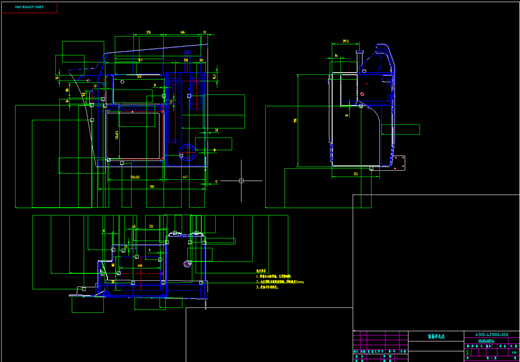Click the vertical slot feature in front view

tap(175, 109)
